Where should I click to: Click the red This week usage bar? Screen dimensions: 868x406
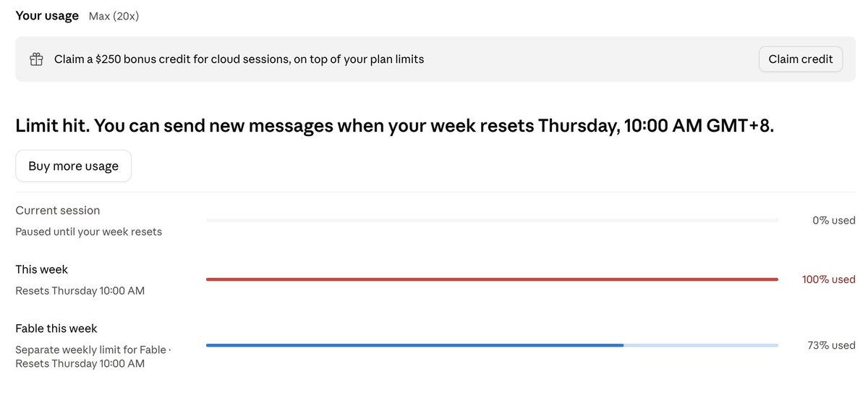[x=492, y=279]
